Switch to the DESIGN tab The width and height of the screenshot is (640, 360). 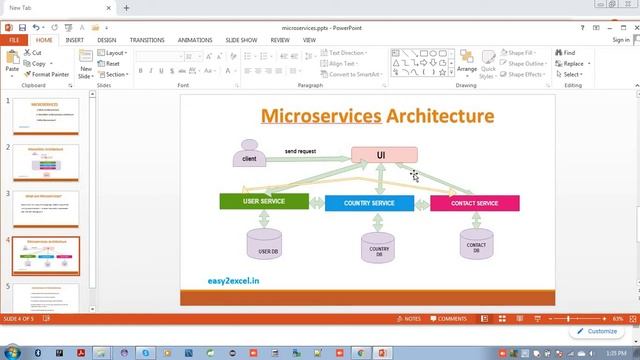[107, 40]
